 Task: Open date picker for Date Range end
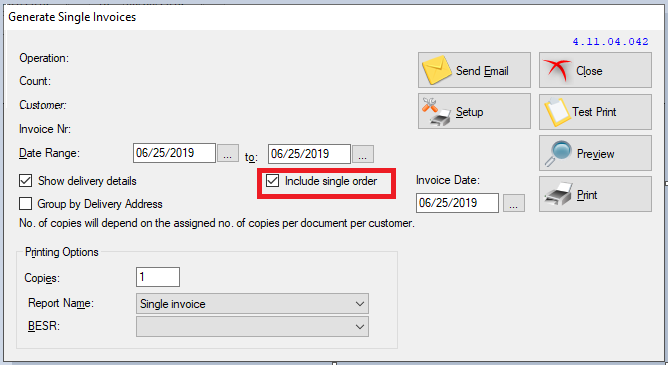click(x=363, y=154)
